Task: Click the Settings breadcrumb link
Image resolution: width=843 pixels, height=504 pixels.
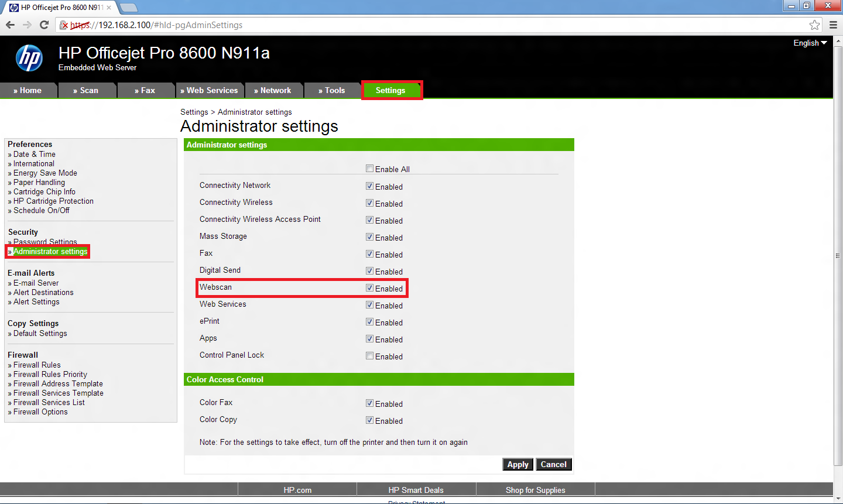Action: click(x=194, y=112)
